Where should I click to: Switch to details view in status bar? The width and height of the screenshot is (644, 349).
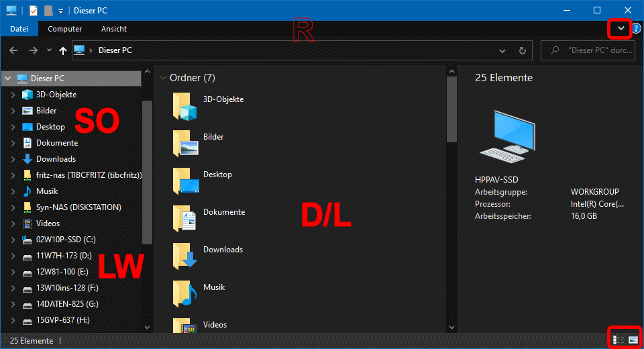point(619,340)
